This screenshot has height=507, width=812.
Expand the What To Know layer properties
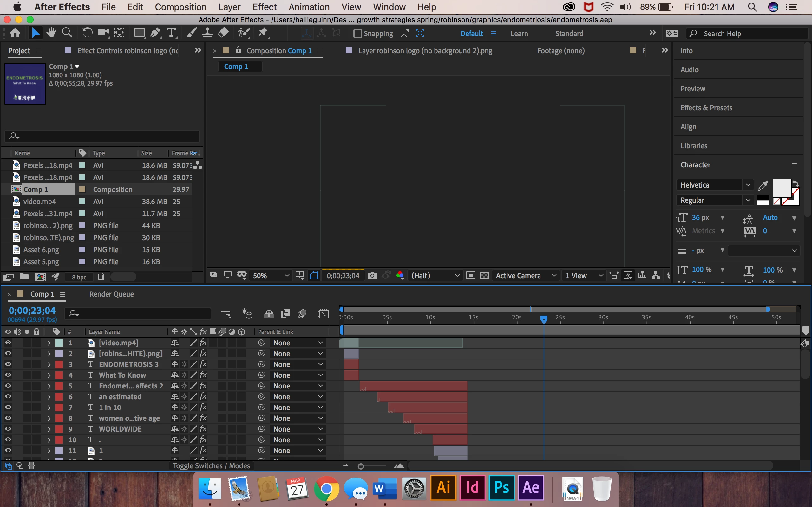[x=49, y=375]
